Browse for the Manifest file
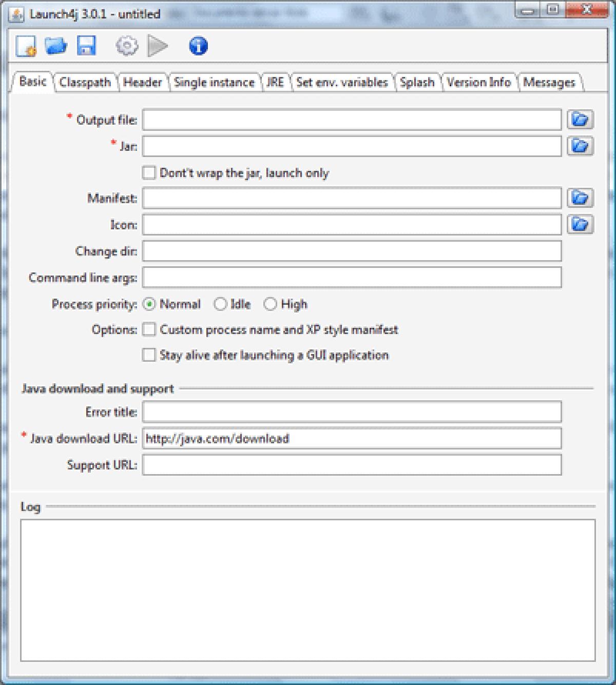Image resolution: width=616 pixels, height=685 pixels. click(580, 198)
